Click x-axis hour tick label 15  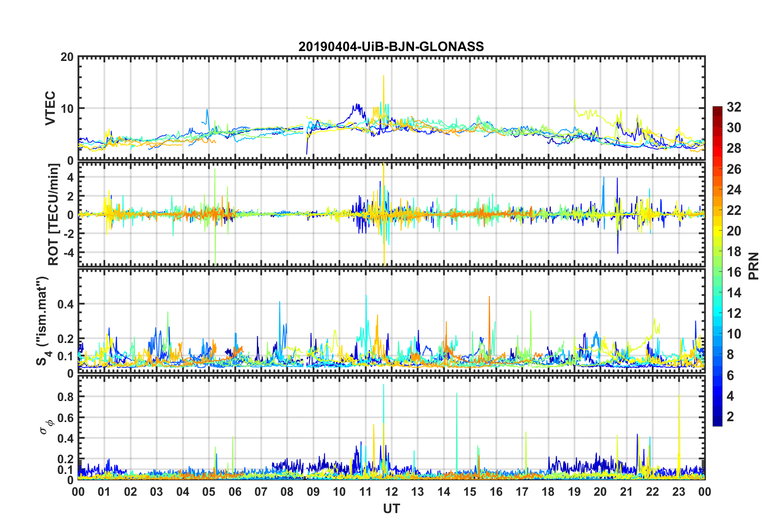[470, 492]
